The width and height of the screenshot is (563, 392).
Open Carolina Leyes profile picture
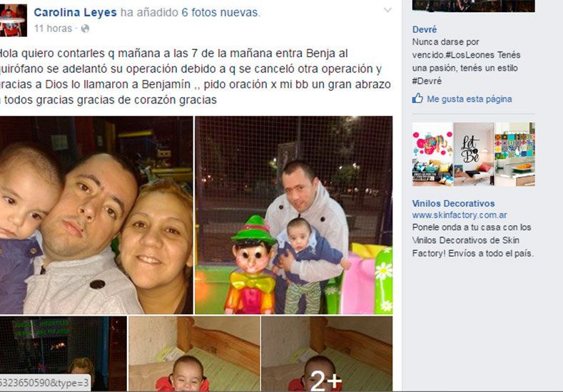14,21
